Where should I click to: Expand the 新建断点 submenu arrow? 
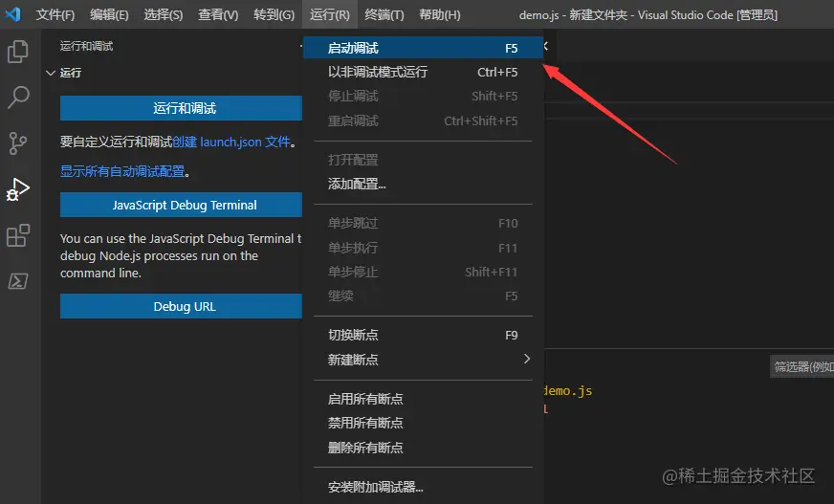[x=527, y=359]
